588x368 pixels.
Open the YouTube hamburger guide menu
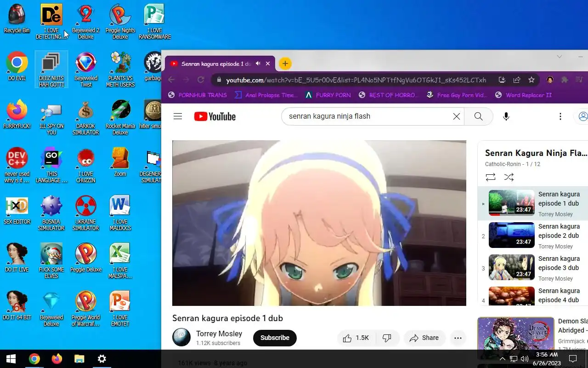pos(178,116)
